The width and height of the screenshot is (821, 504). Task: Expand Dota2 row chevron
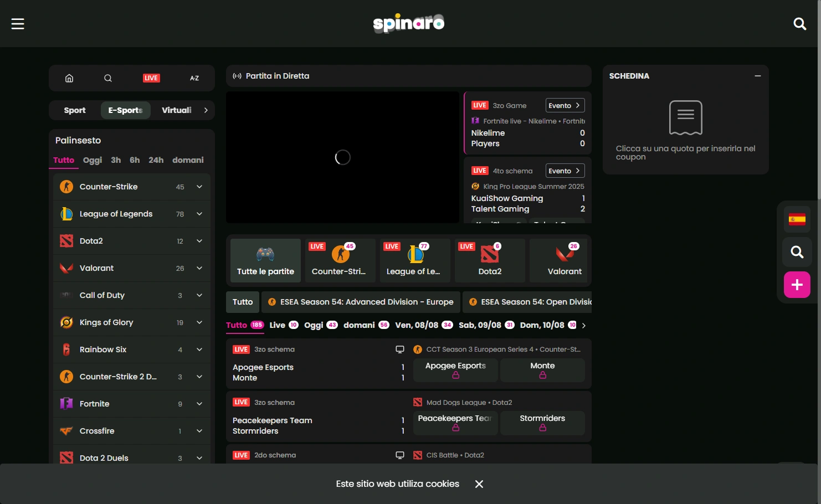click(199, 241)
